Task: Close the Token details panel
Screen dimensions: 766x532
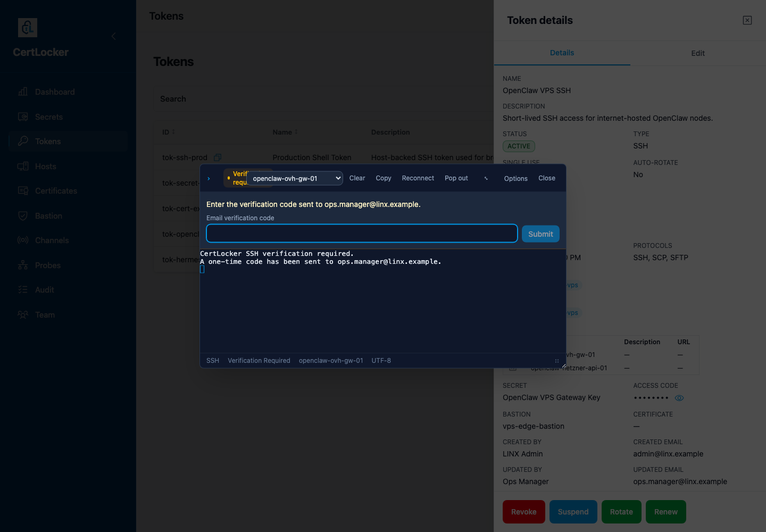Action: click(x=747, y=20)
